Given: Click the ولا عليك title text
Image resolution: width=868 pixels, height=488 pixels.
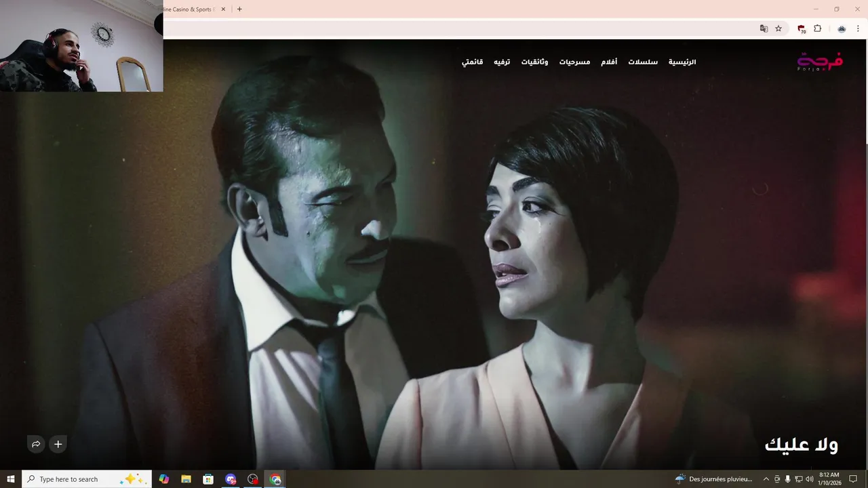Looking at the screenshot, I should pyautogui.click(x=802, y=445).
